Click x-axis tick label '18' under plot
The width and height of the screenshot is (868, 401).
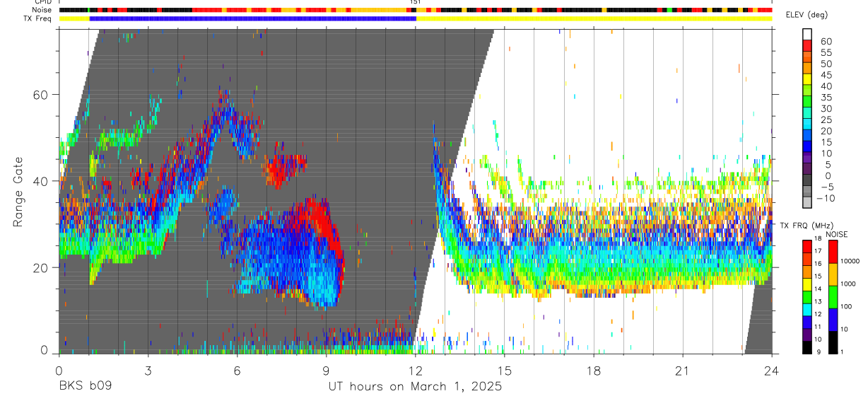pos(594,370)
